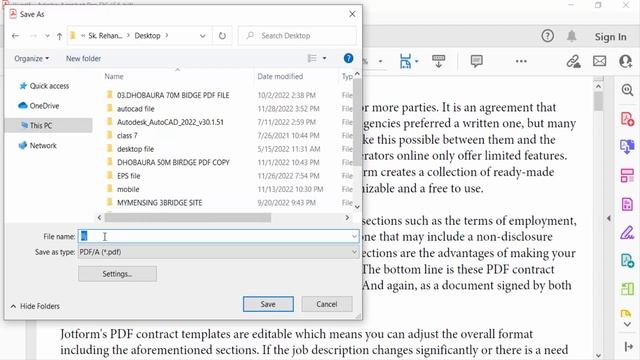Sort by Date modified column header

[280, 76]
